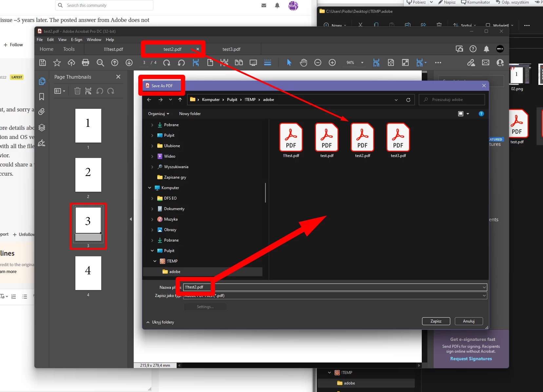Click the Ukryj foldery toggle
This screenshot has width=543, height=392.
[x=160, y=322]
